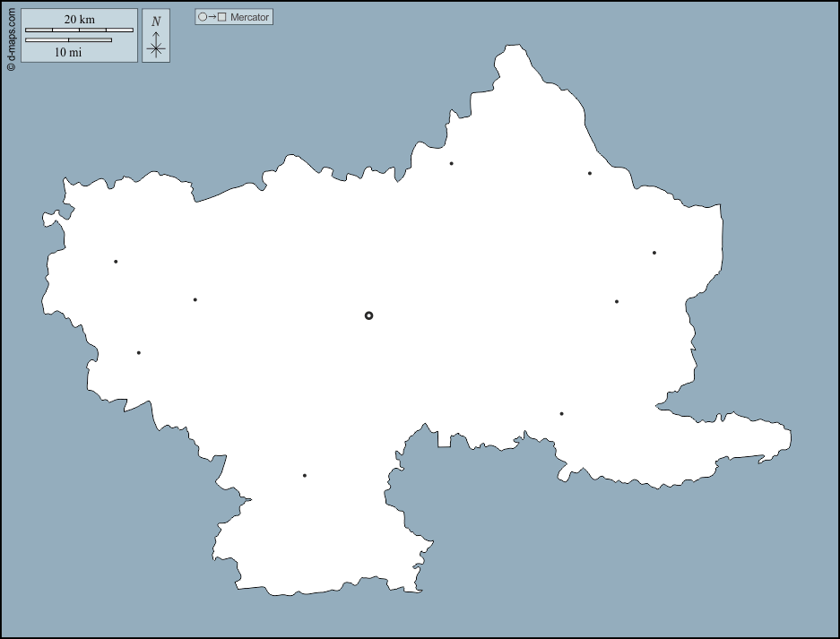The width and height of the screenshot is (840, 639).
Task: Select the capital city ring marker
Action: coord(368,315)
